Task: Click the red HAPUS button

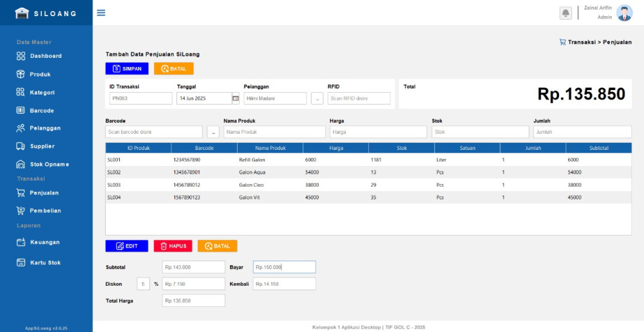Action: 173,246
